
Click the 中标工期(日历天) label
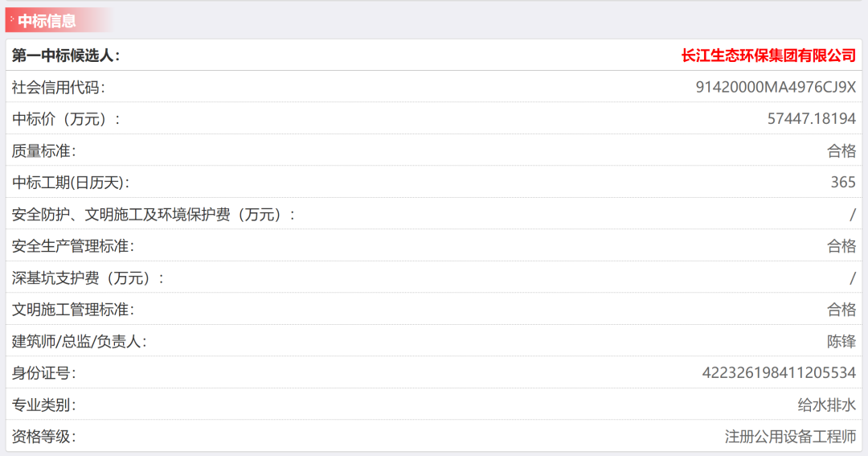pyautogui.click(x=71, y=183)
